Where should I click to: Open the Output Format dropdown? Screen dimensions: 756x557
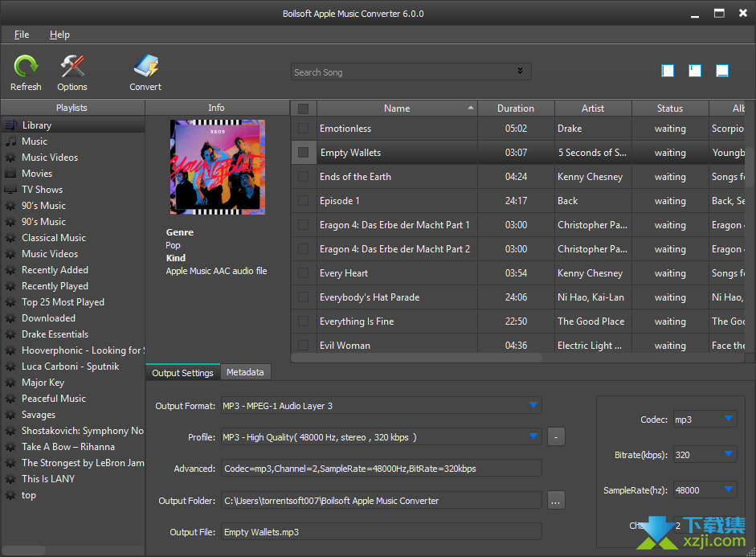[533, 405]
